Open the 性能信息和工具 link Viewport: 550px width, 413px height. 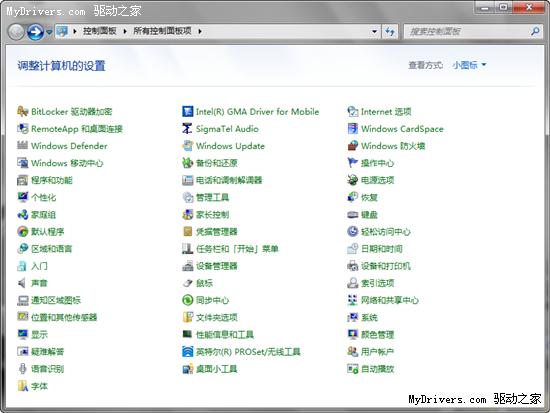(x=225, y=334)
